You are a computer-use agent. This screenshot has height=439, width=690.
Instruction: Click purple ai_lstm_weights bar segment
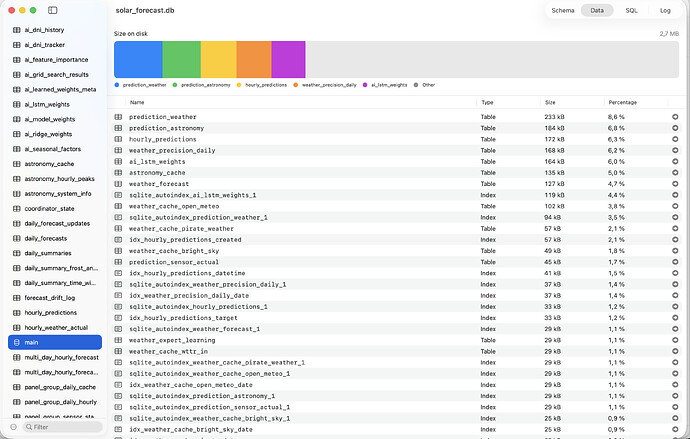pyautogui.click(x=288, y=59)
